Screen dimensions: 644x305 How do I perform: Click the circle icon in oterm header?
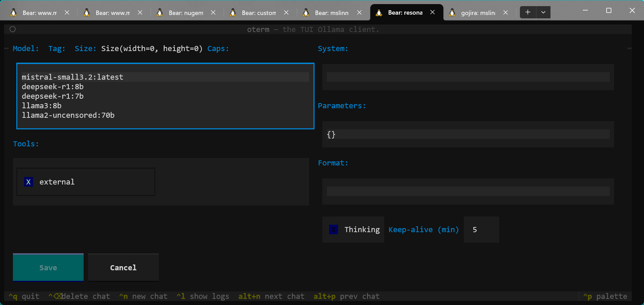(13, 29)
